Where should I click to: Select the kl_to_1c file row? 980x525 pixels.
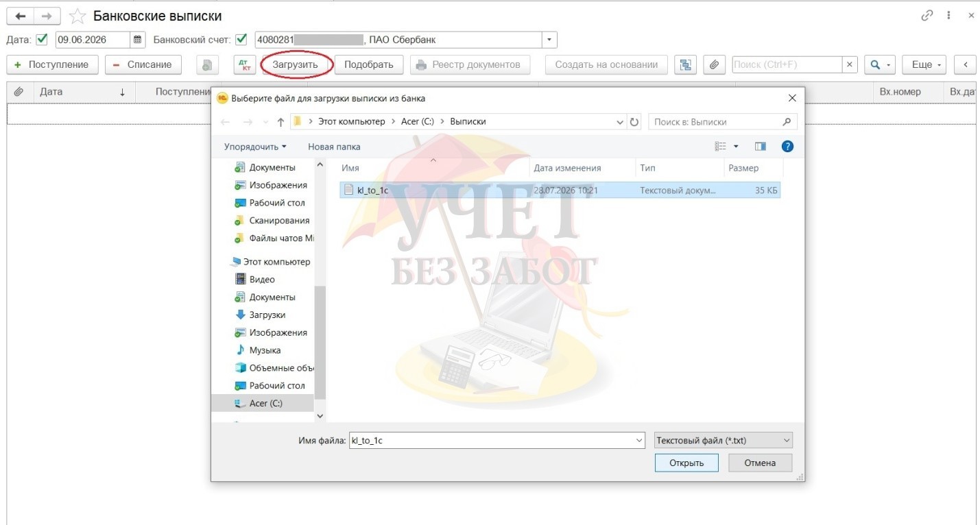(x=560, y=190)
